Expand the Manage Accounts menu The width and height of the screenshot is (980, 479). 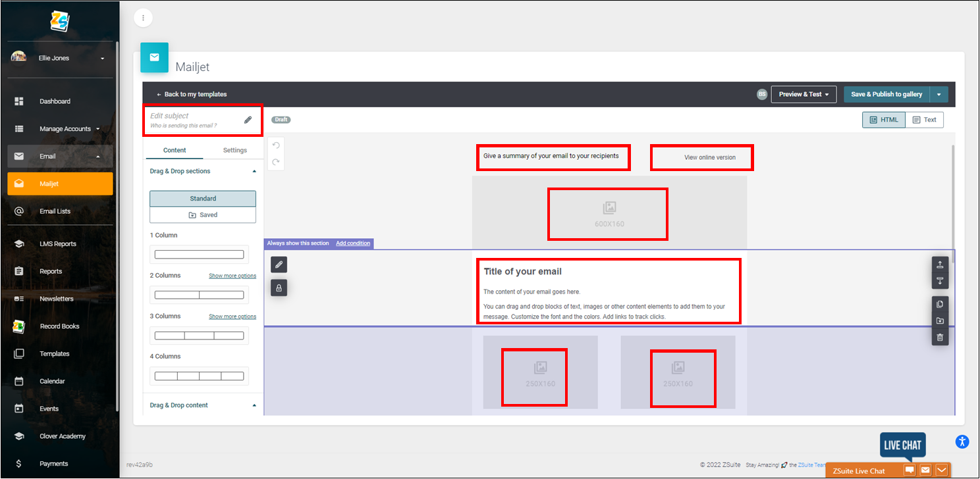61,129
